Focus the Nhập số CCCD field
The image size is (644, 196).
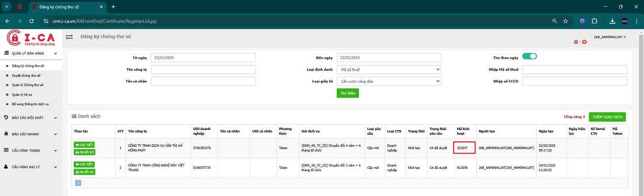[x=575, y=81]
